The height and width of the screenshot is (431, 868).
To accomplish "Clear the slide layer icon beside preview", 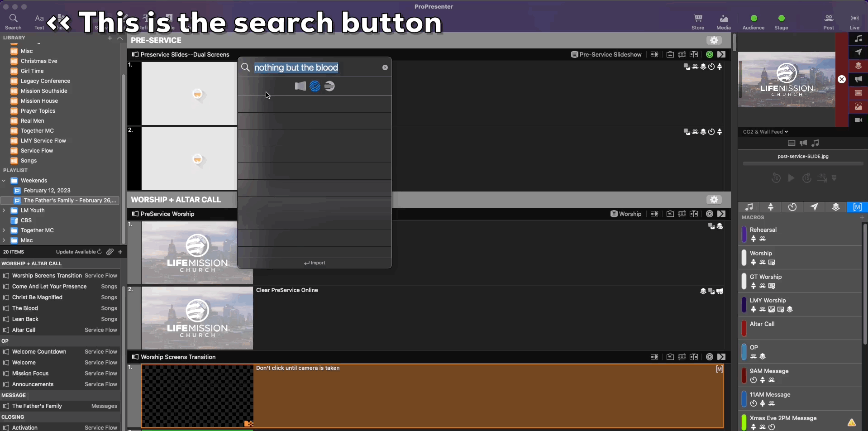I will coord(858,93).
